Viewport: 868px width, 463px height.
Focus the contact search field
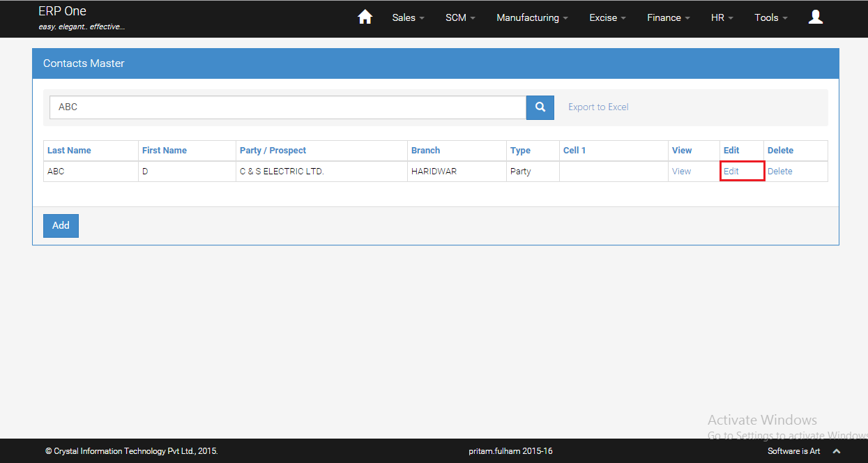[x=287, y=107]
